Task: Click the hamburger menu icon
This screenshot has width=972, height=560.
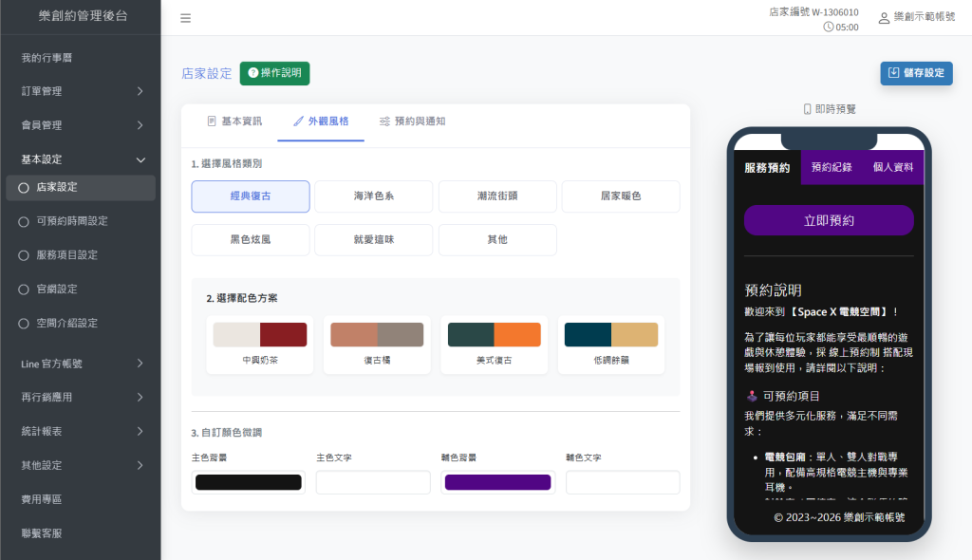Action: [185, 18]
